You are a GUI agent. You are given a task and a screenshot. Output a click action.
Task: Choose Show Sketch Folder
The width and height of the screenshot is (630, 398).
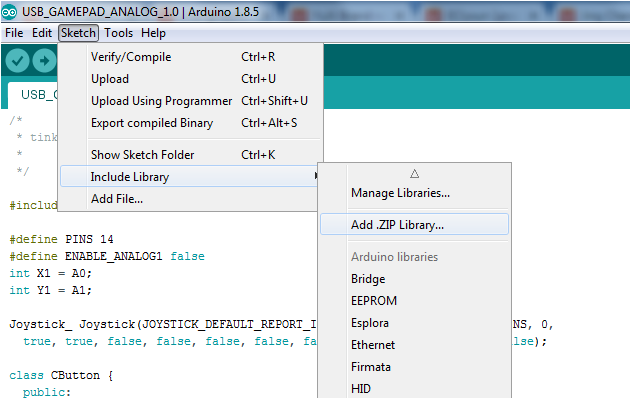(x=191, y=155)
